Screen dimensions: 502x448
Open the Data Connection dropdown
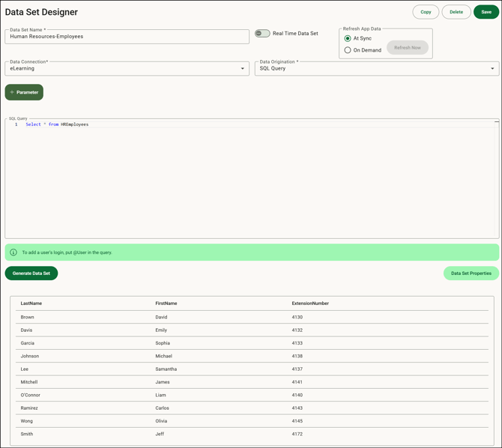[x=242, y=69]
